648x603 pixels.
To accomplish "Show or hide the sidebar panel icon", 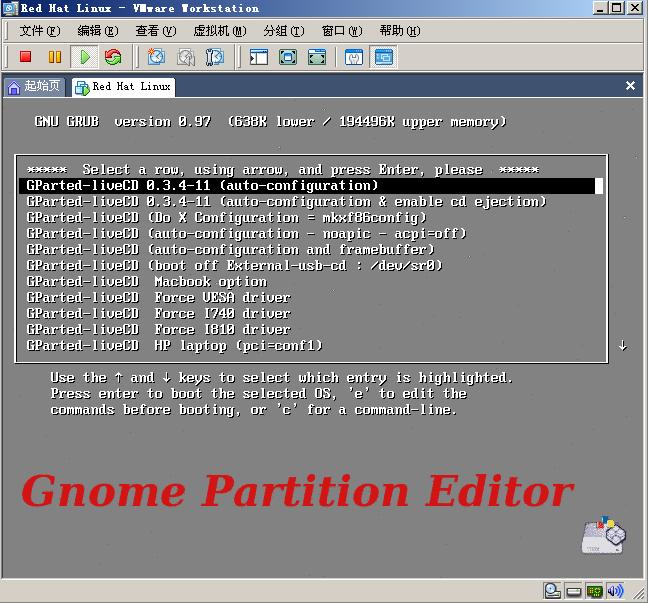I will [x=259, y=57].
